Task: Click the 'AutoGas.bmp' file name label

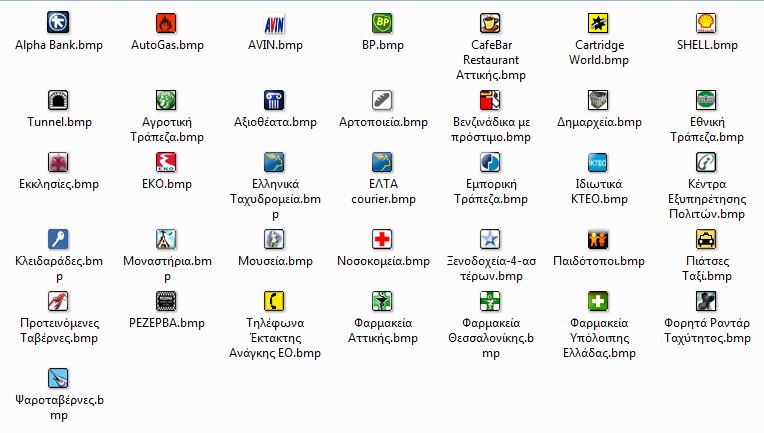Action: [x=167, y=45]
